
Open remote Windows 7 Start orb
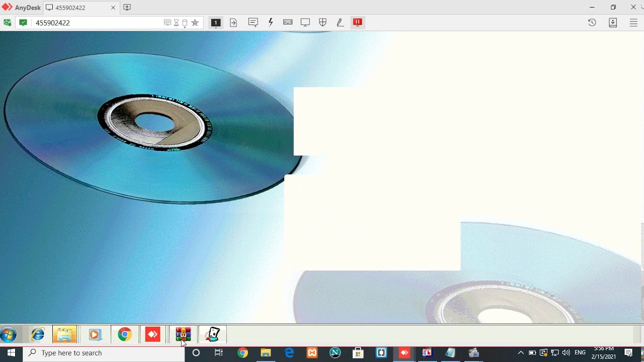click(9, 334)
